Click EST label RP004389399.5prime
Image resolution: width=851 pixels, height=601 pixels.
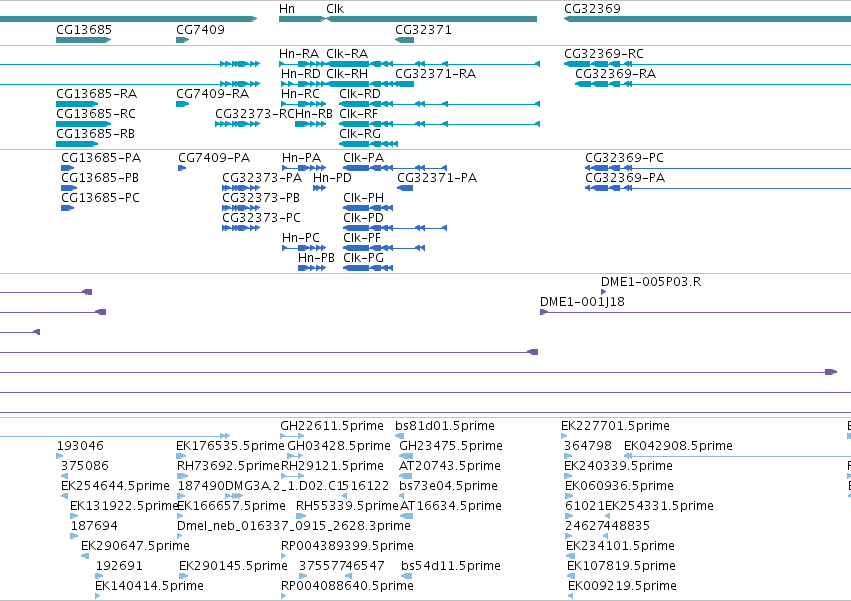(x=347, y=546)
